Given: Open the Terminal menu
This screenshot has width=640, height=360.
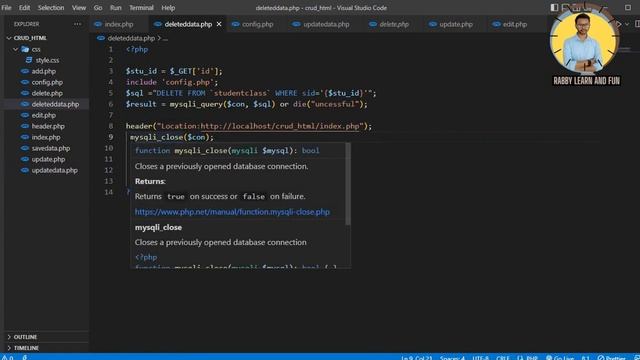Looking at the screenshot, I should tap(141, 8).
